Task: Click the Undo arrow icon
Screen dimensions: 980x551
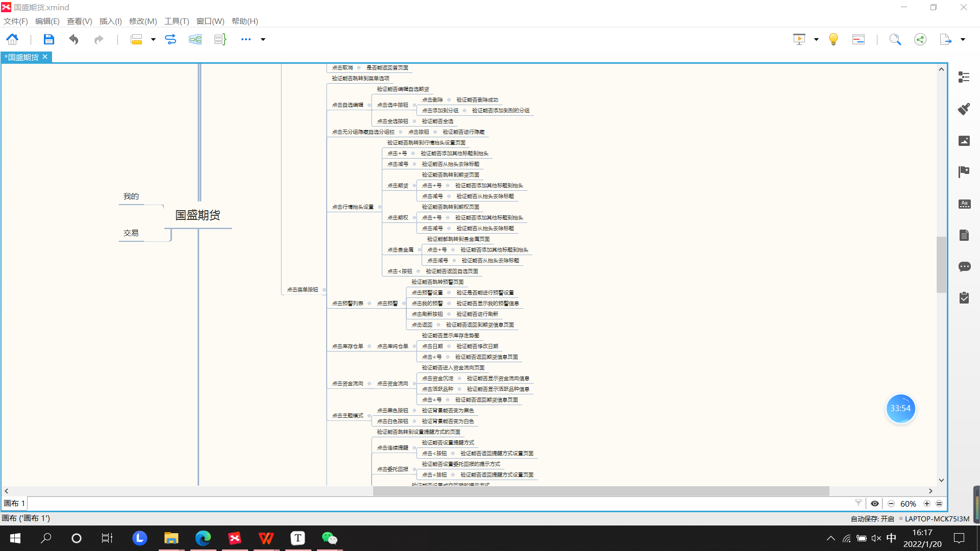Action: click(73, 39)
